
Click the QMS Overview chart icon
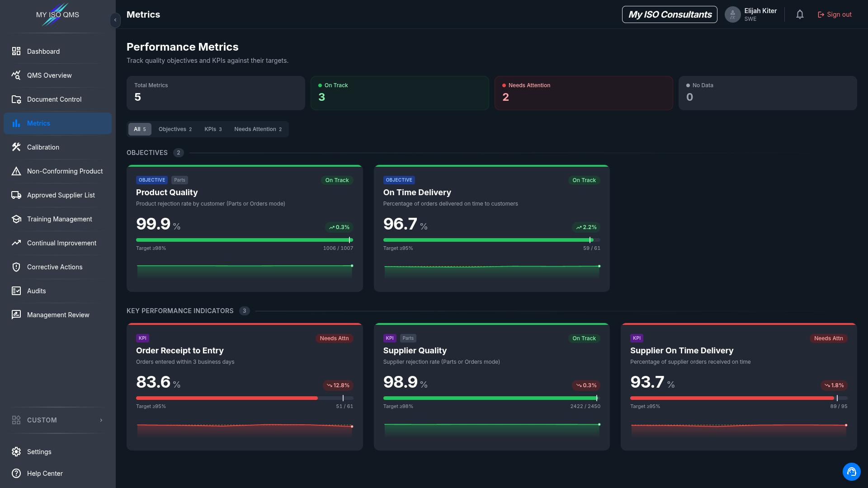pos(16,75)
